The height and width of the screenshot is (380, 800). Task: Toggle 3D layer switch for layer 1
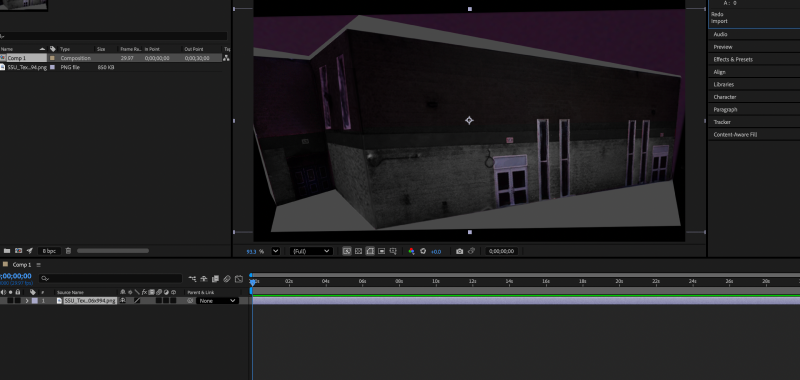click(173, 301)
